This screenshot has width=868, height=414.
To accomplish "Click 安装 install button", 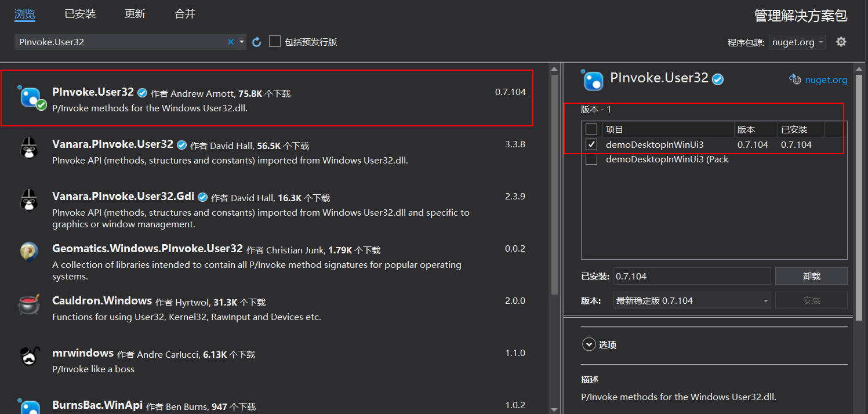I will click(811, 300).
